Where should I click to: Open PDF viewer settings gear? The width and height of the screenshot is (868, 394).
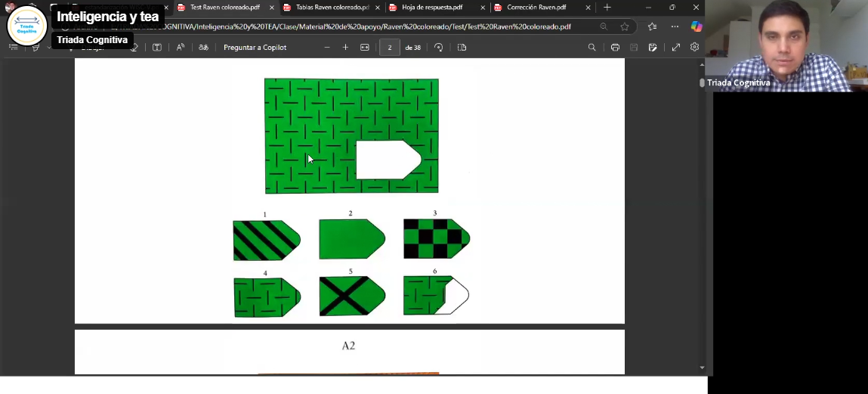695,48
